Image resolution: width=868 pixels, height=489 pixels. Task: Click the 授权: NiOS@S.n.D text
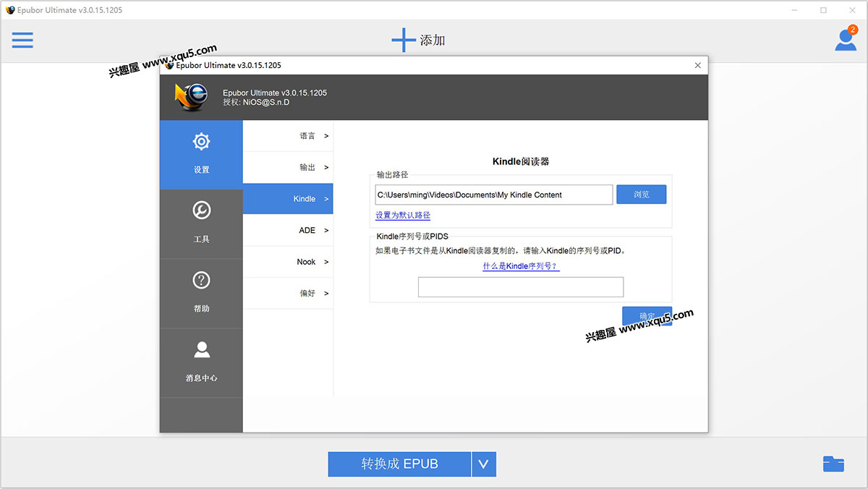pyautogui.click(x=256, y=103)
